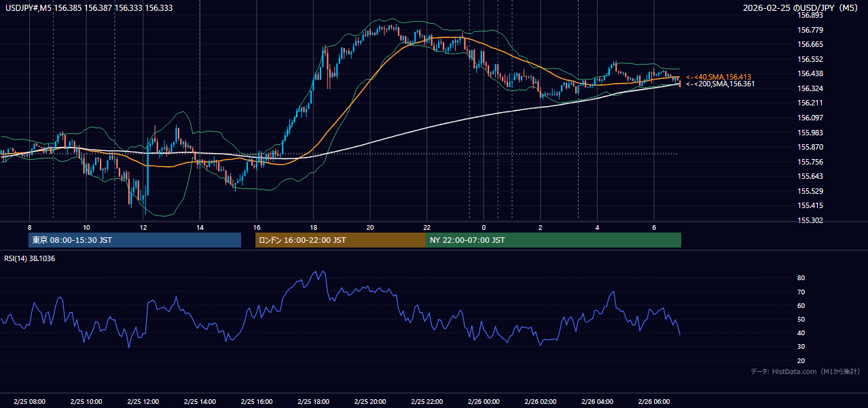Click price axis value 155.643
Image resolution: width=868 pixels, height=408 pixels.
(x=810, y=176)
